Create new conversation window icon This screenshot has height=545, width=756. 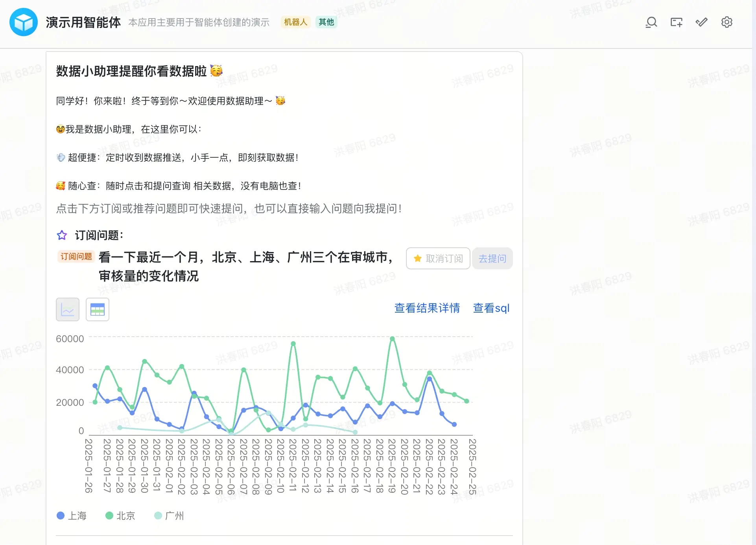[x=677, y=22]
